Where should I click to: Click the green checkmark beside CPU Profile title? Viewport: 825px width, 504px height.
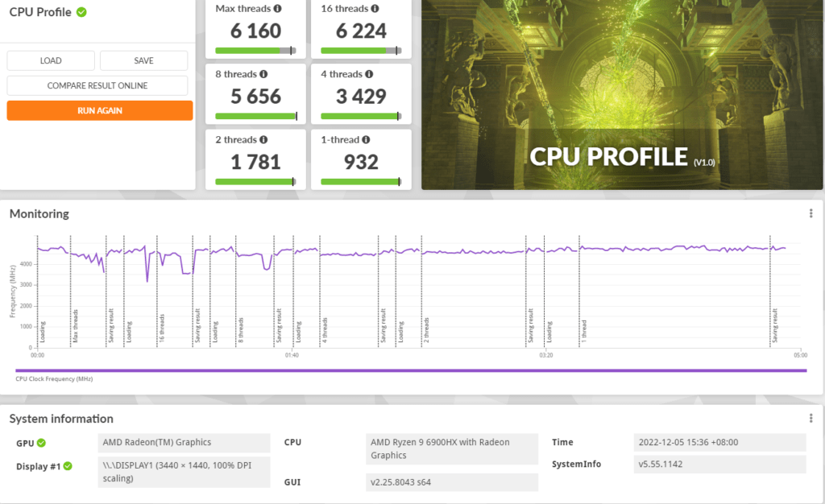(81, 12)
